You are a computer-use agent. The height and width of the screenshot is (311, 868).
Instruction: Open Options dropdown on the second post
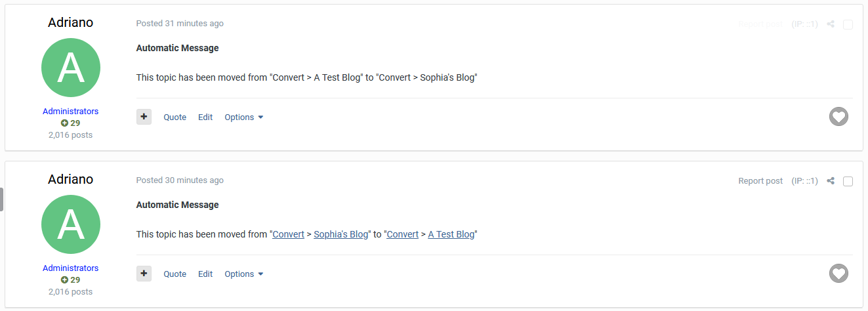pyautogui.click(x=243, y=274)
